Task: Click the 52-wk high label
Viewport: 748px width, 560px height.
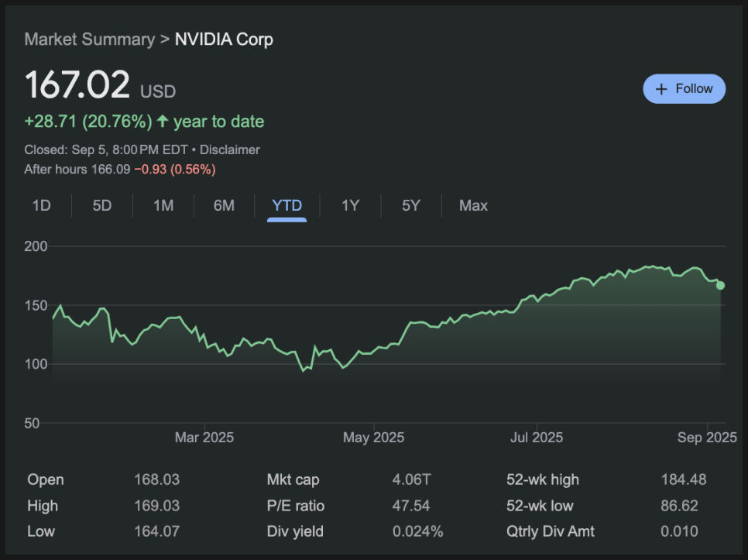Action: point(543,479)
